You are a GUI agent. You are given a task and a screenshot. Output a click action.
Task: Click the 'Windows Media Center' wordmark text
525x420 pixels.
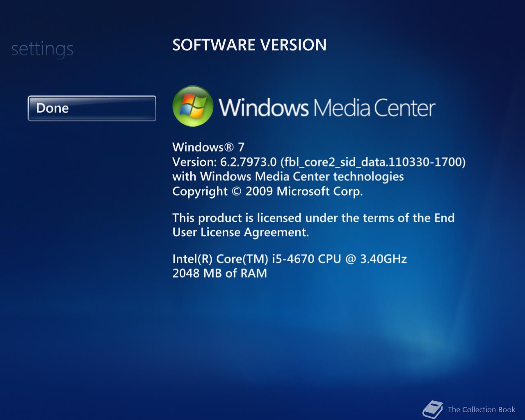[x=327, y=107]
